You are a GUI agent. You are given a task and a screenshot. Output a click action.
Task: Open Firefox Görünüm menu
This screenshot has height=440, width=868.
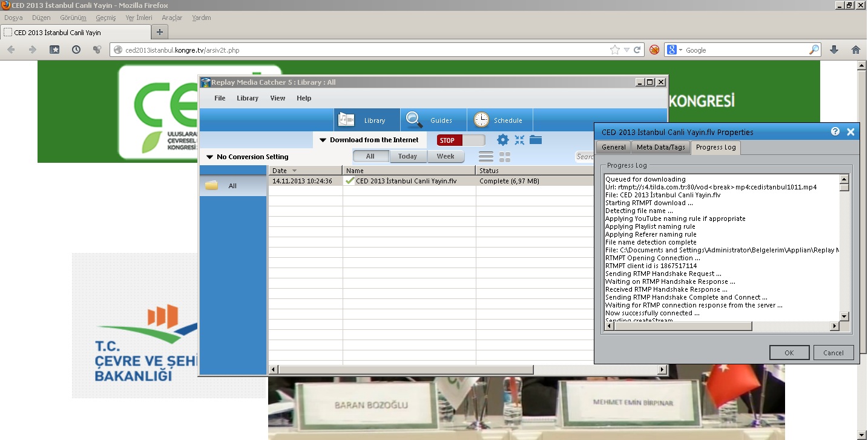coord(73,18)
